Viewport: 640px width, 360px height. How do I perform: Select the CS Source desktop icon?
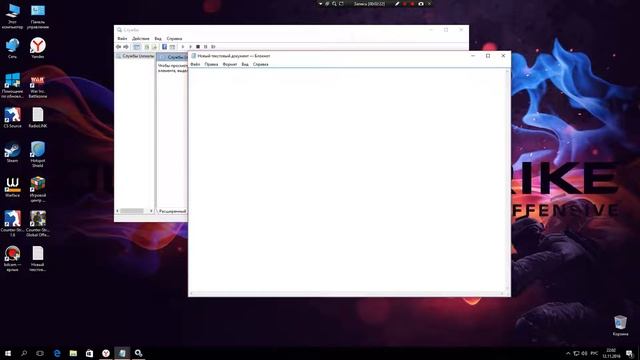[x=12, y=118]
